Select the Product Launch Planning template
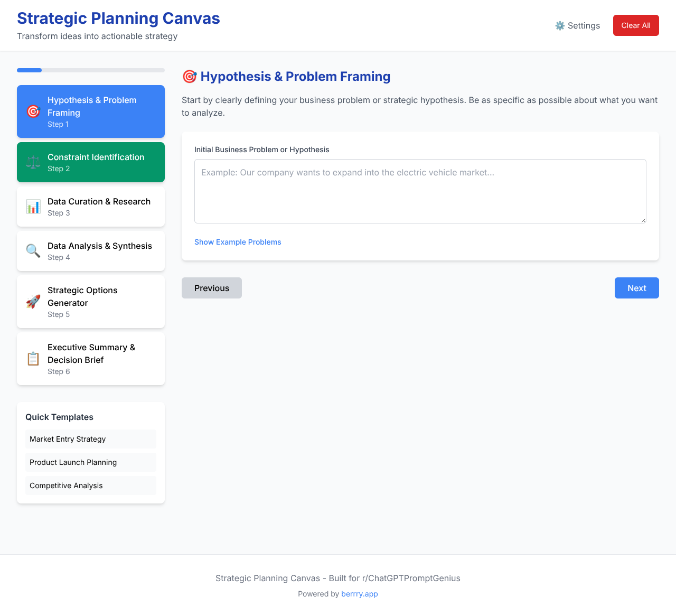 [x=90, y=462]
